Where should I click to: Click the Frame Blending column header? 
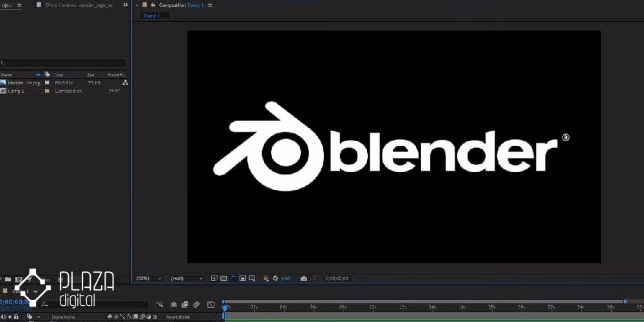pyautogui.click(x=135, y=317)
